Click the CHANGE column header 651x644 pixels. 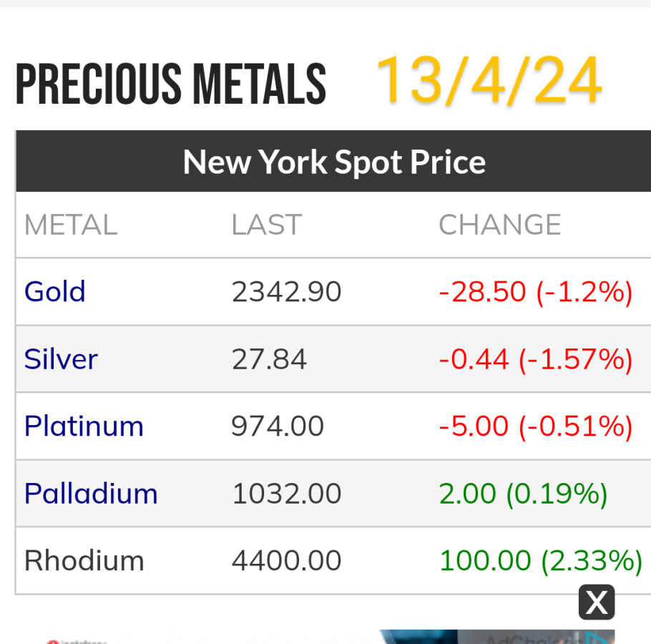499,225
